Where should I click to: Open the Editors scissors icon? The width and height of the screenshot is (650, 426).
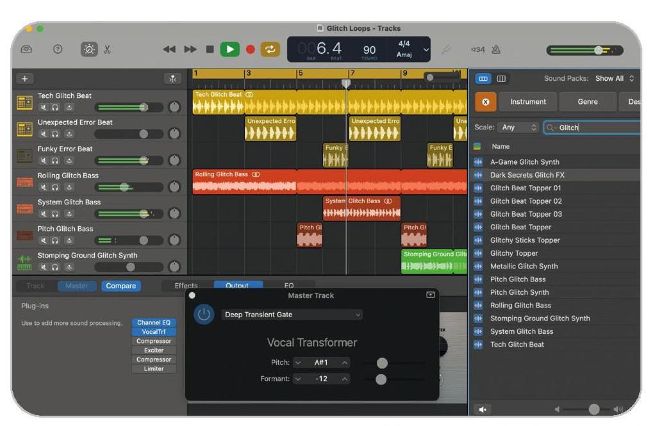pyautogui.click(x=107, y=49)
